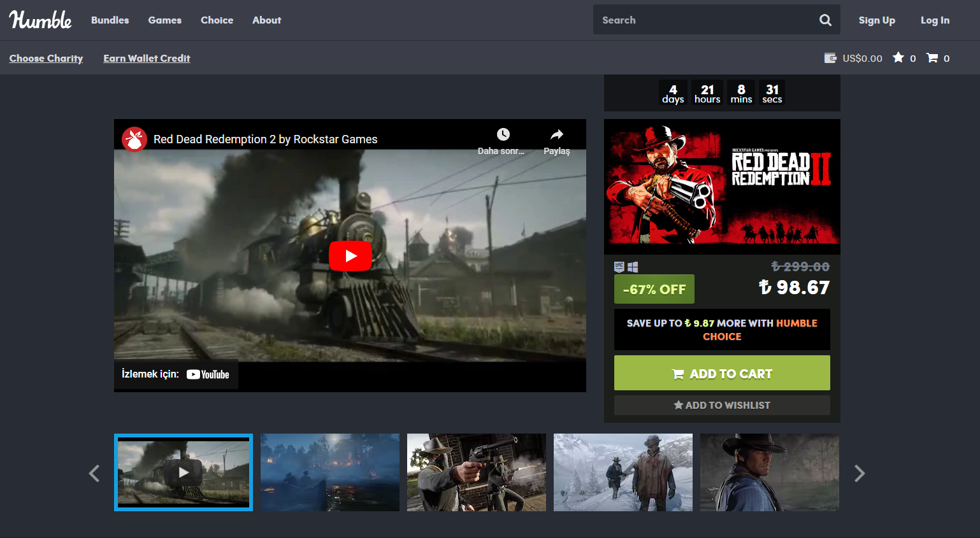Click the Watch Later clock icon
The image size is (980, 538).
coord(503,134)
